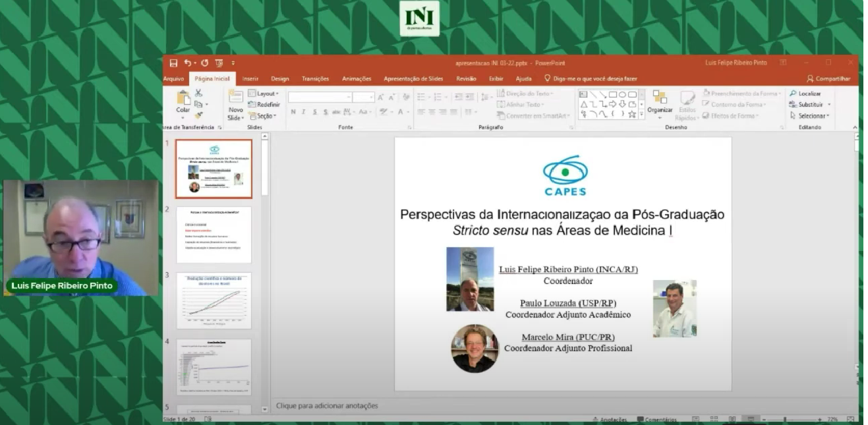Click the increase indent icon
This screenshot has width=868, height=425.
click(x=469, y=97)
